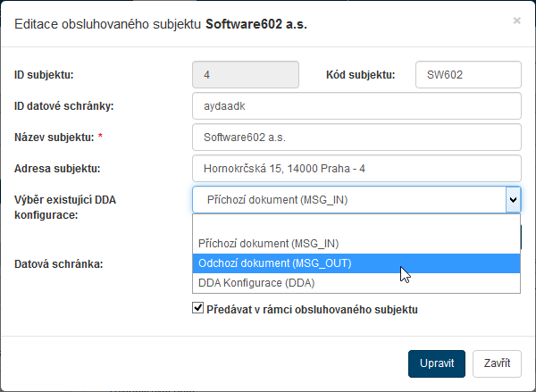Close the dialog with the X icon
The image size is (536, 392).
point(516,20)
